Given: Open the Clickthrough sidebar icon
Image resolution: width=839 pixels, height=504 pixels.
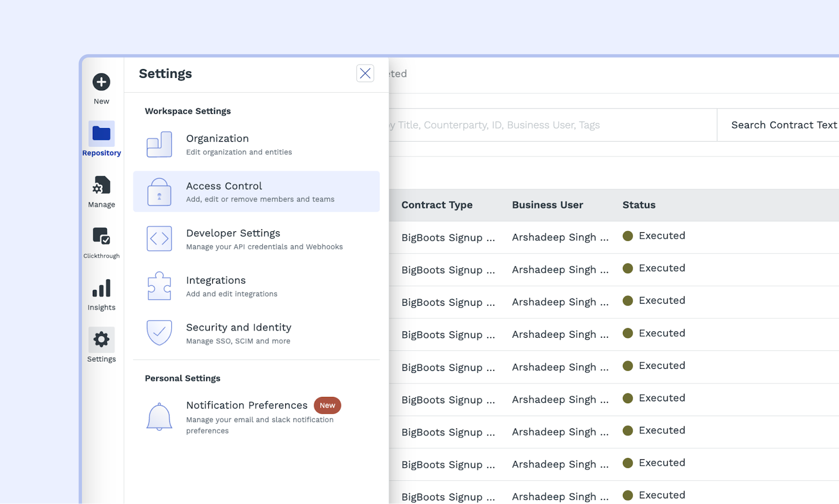Looking at the screenshot, I should (101, 237).
